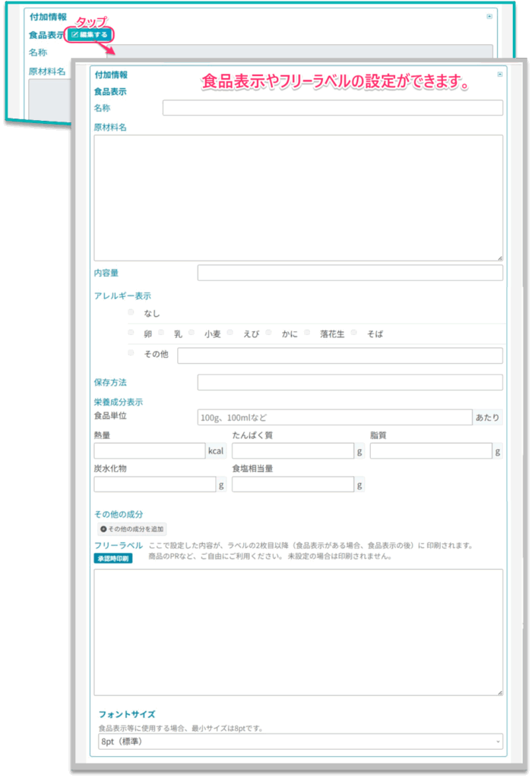Enable the その他 allergen checkbox

[x=131, y=353]
